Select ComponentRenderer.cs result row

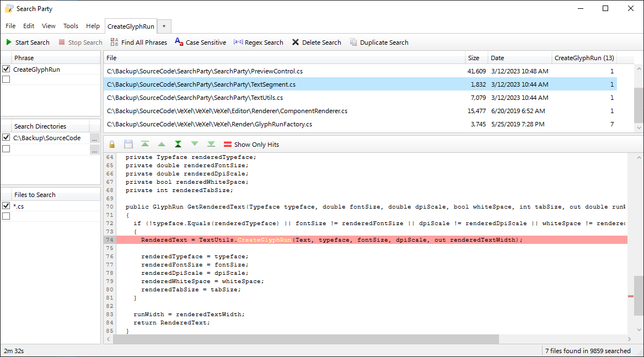tap(360, 111)
